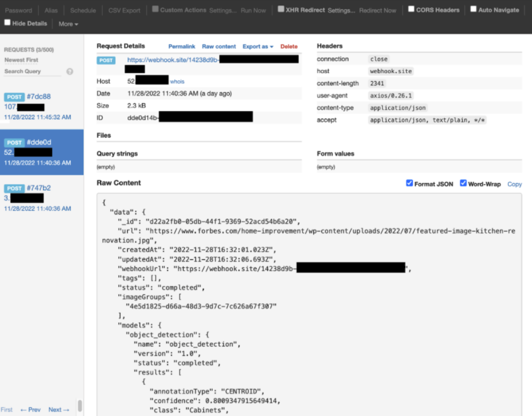Uncheck the Word-Wrap option

463,183
